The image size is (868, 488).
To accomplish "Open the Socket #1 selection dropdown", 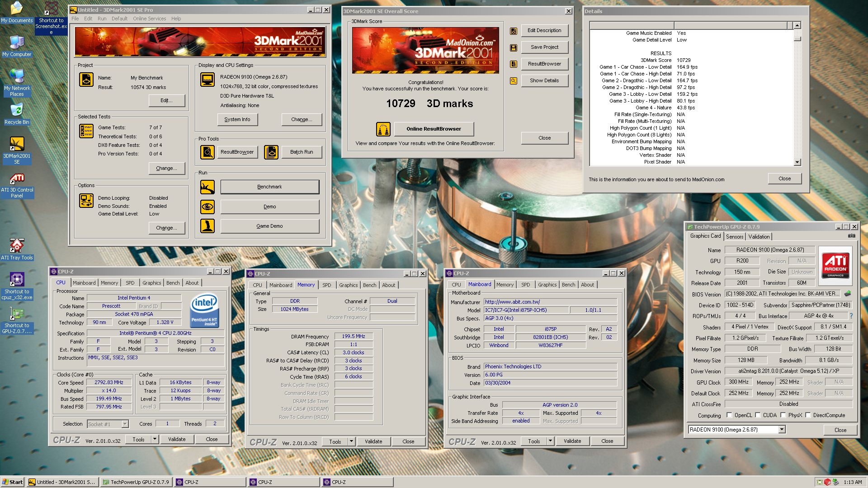I will pyautogui.click(x=125, y=424).
